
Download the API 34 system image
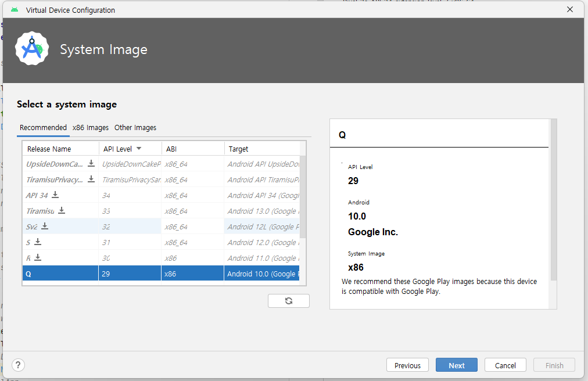coord(55,195)
